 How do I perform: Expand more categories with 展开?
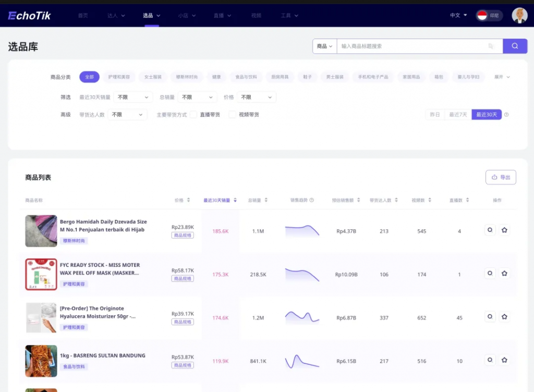tap(502, 77)
